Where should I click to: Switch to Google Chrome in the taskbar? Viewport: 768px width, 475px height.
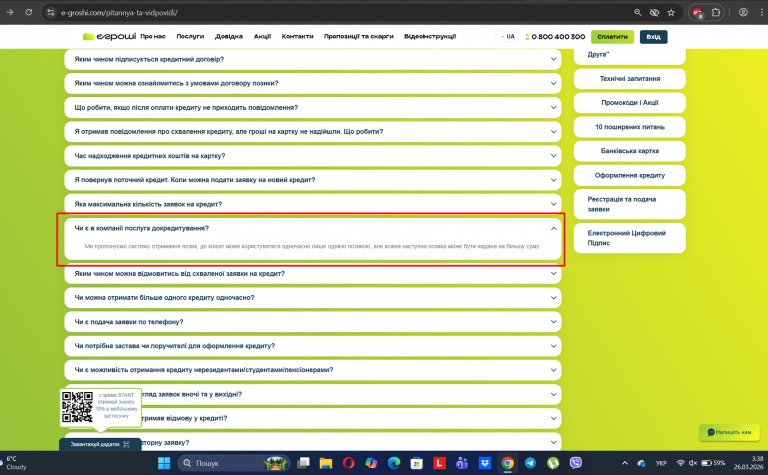coord(507,463)
